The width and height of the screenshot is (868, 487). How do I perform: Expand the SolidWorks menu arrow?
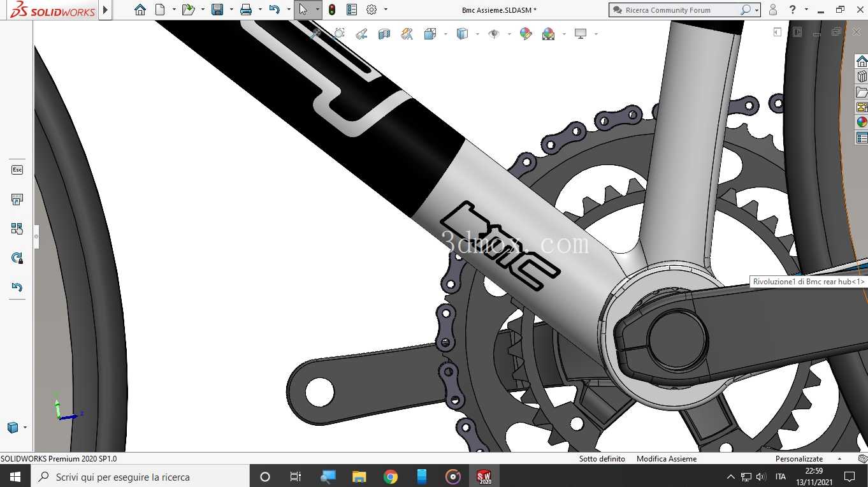tap(105, 10)
